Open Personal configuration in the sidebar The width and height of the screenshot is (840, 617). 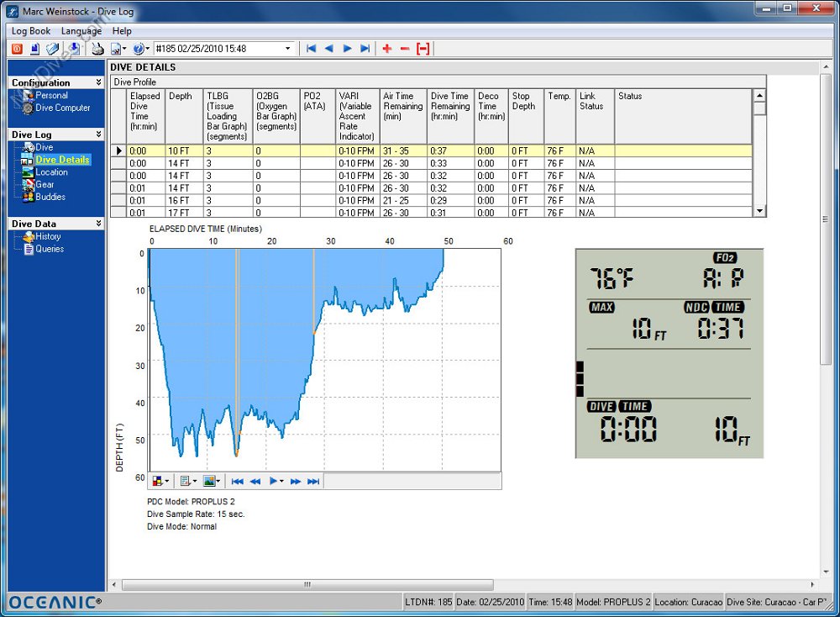[x=51, y=96]
